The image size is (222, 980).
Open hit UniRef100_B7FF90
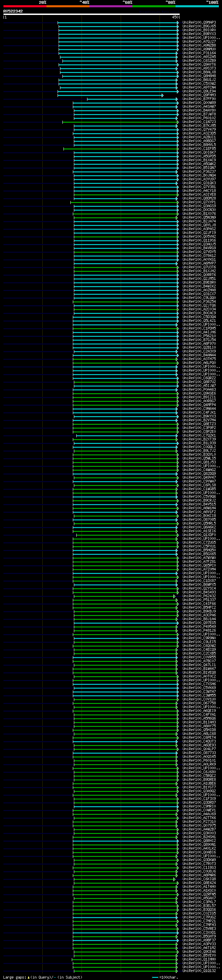click(199, 99)
